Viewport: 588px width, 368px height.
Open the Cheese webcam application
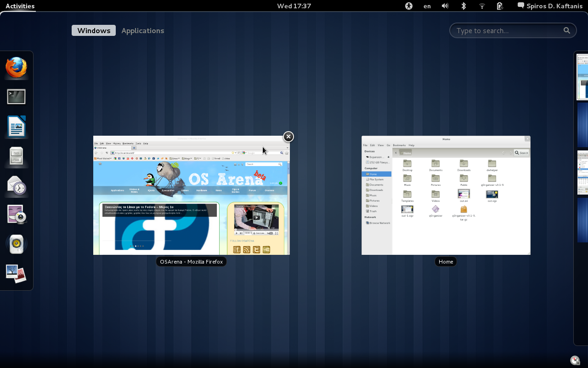[x=17, y=215]
